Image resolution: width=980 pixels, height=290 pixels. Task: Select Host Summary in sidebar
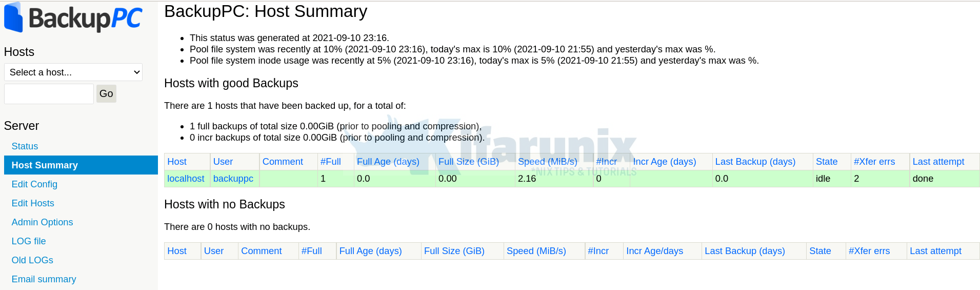point(81,165)
